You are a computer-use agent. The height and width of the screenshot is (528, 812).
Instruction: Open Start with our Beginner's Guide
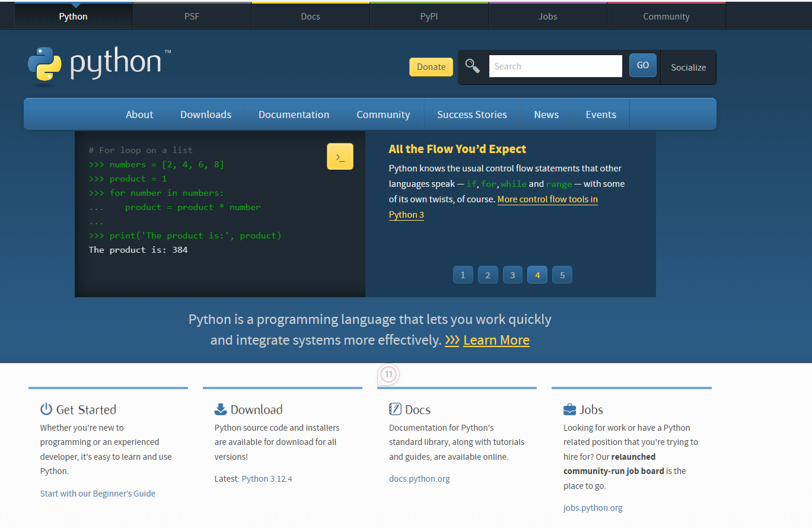(x=98, y=494)
